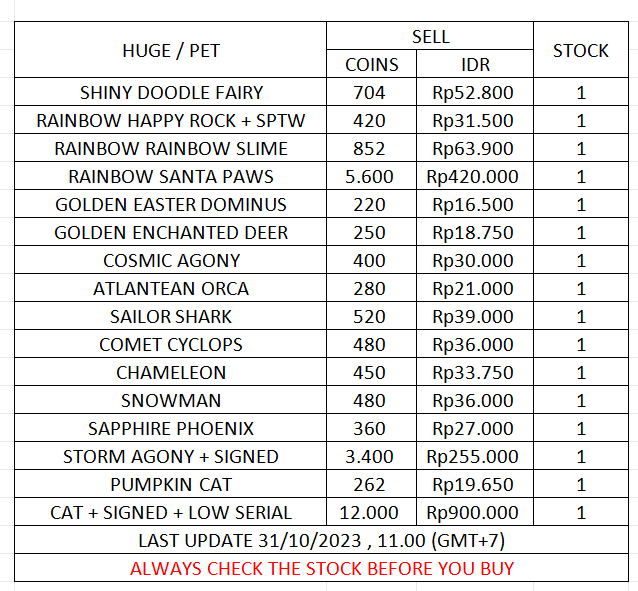Select the Rp900.000 price cell

pos(475,513)
